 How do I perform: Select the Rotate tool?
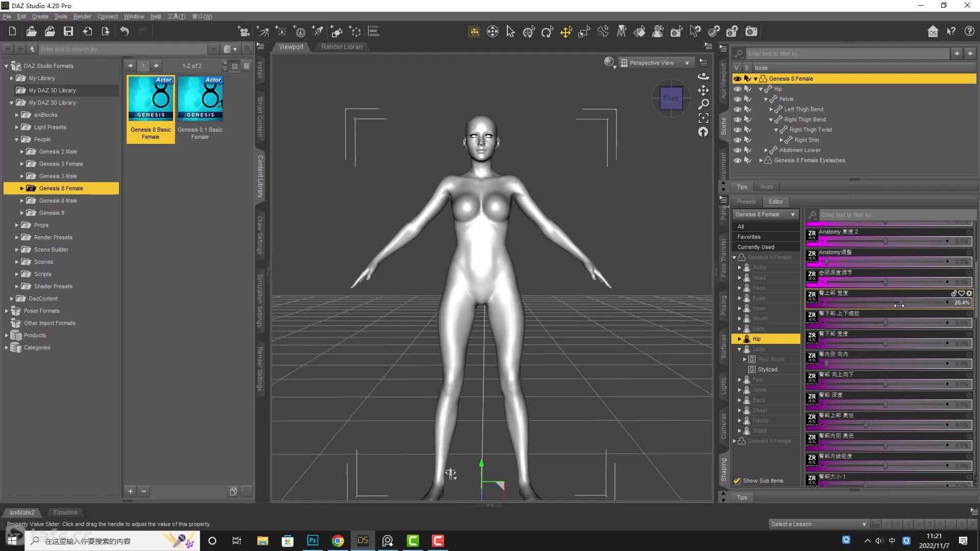pos(547,32)
